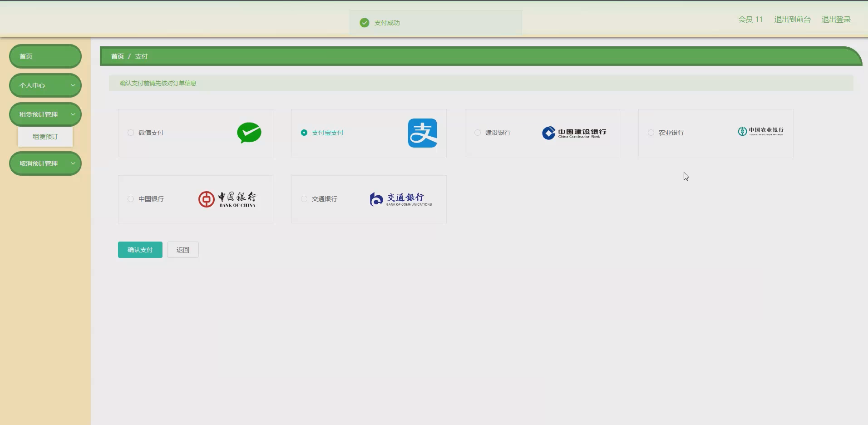Click the Alipay blue logo

point(423,133)
